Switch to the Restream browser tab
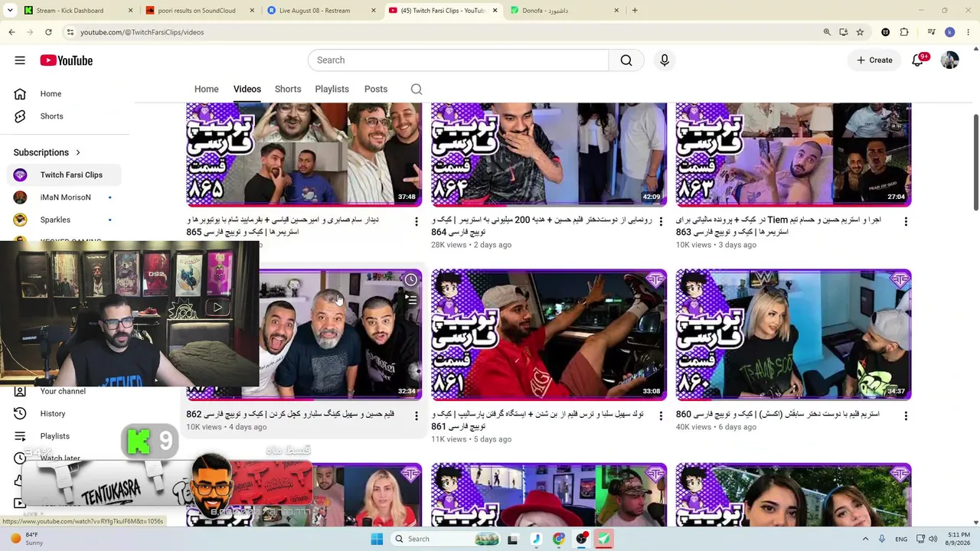 tap(322, 11)
